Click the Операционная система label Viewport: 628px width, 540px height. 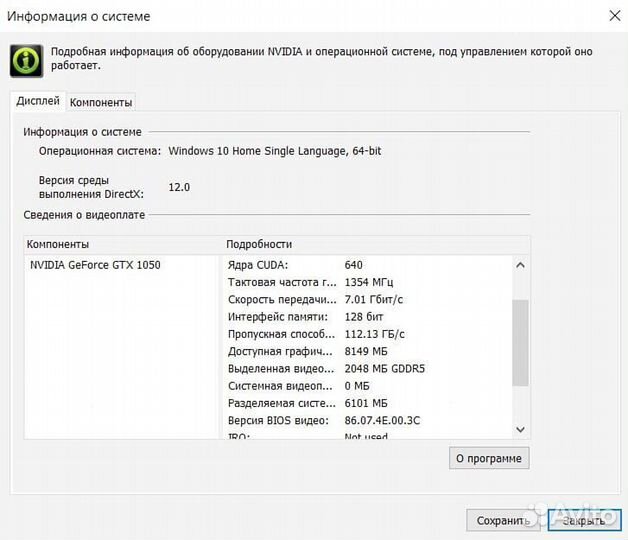tap(100, 151)
